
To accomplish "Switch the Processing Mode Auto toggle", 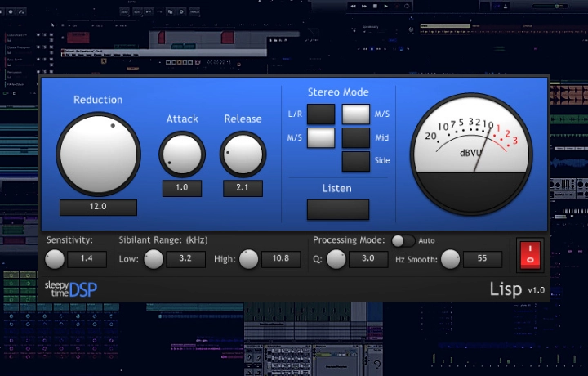I will pyautogui.click(x=403, y=240).
